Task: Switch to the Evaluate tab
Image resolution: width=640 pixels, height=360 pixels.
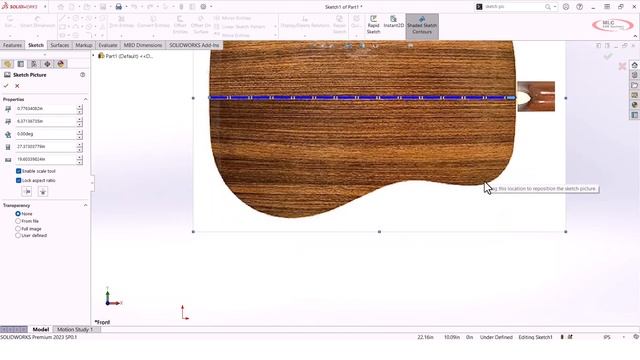Action: 108,45
